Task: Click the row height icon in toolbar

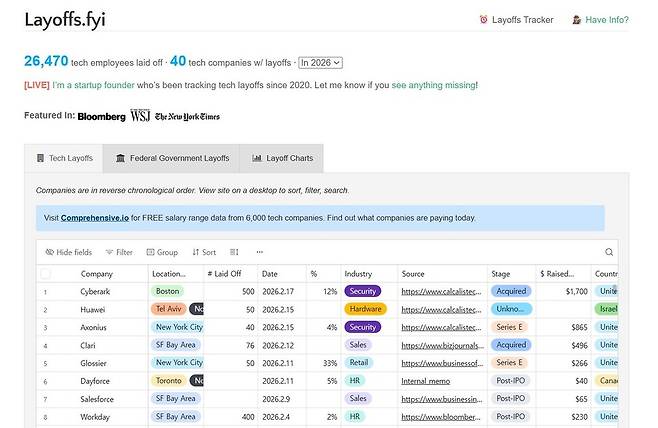Action: [x=234, y=252]
